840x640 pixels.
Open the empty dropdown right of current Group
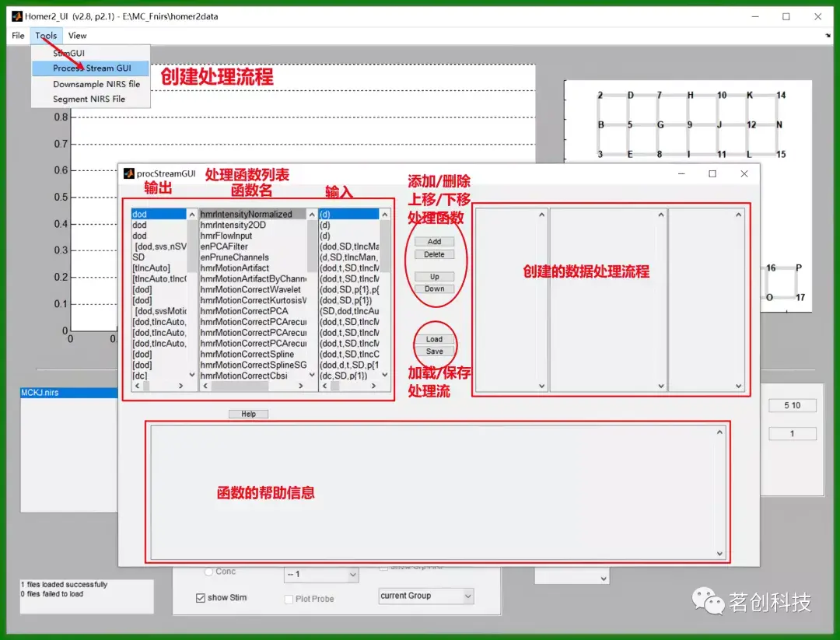coord(572,578)
